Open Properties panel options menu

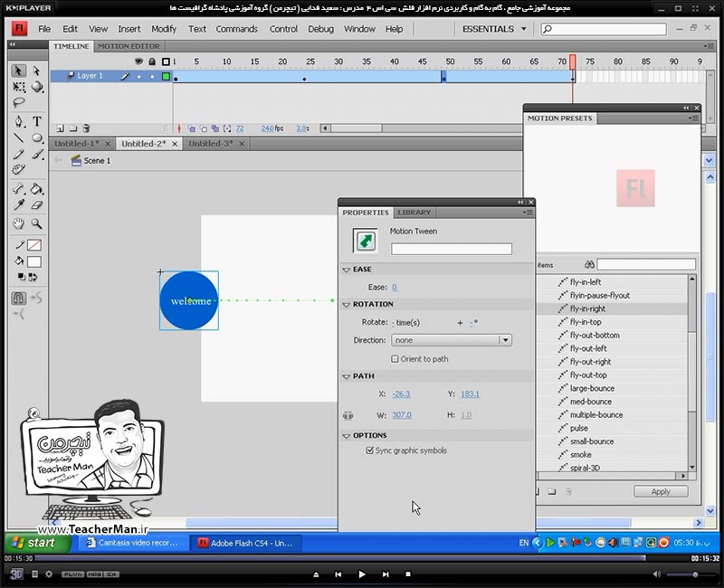[x=528, y=213]
